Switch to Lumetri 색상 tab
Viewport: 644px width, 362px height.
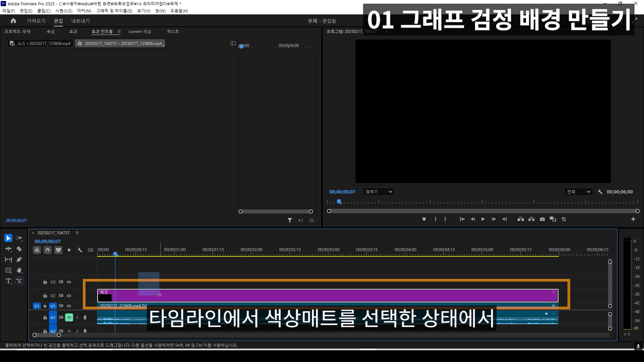pyautogui.click(x=140, y=32)
